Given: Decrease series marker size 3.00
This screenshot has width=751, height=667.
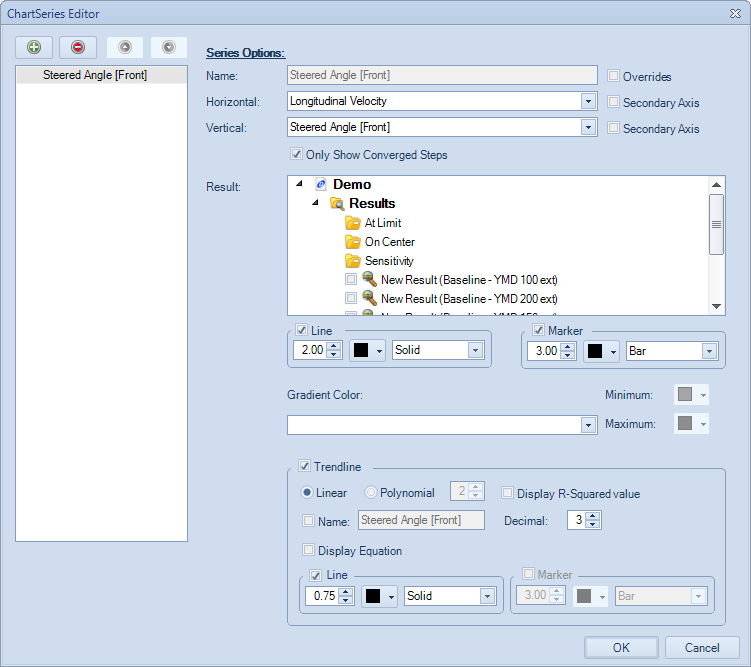Looking at the screenshot, I should click(x=568, y=355).
